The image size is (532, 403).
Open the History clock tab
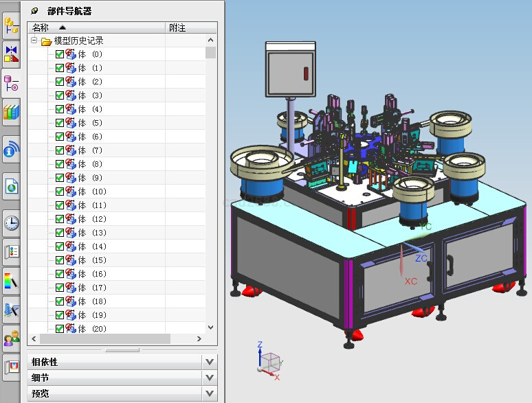pos(11,222)
